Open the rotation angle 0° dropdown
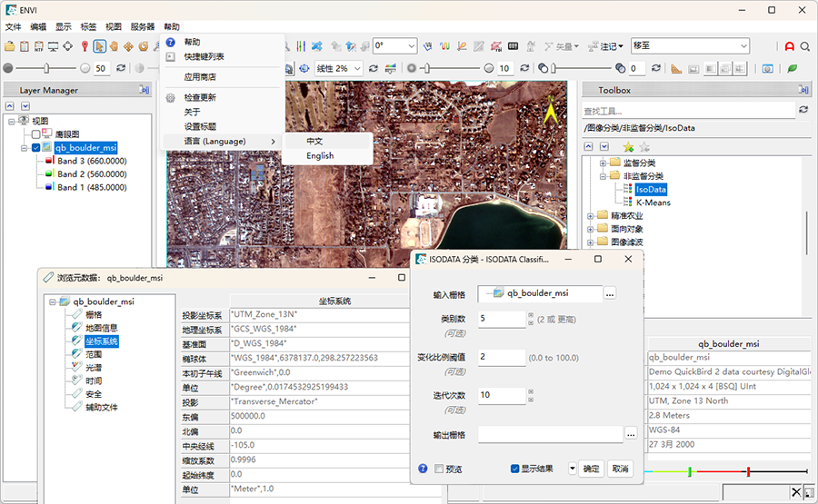 click(x=411, y=46)
